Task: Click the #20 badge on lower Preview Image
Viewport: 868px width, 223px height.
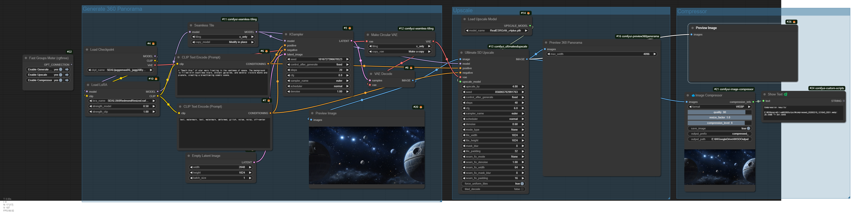Action: [x=418, y=107]
